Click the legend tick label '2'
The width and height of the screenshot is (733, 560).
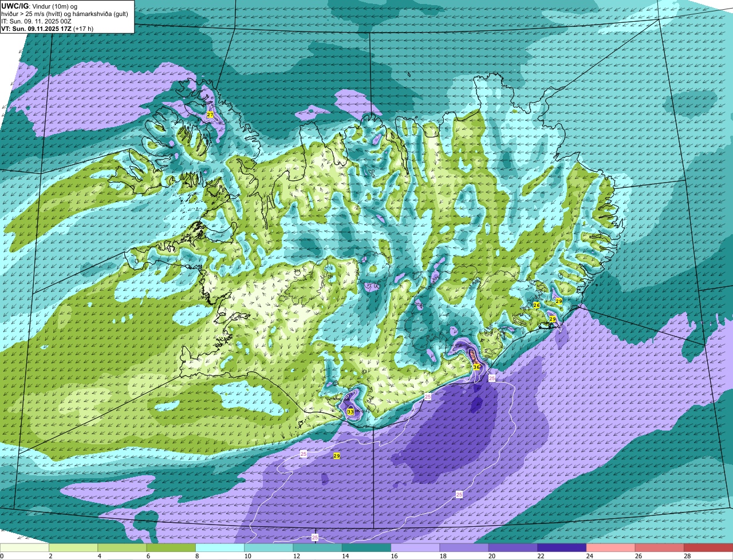pyautogui.click(x=50, y=556)
